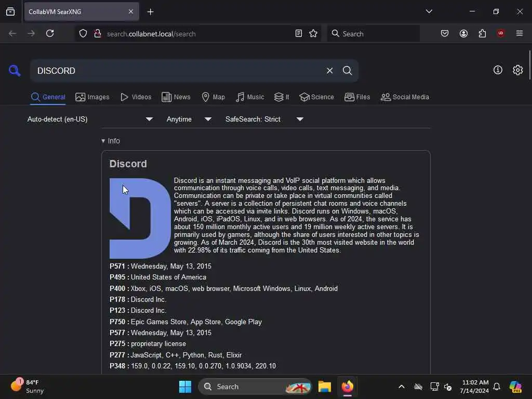Open the extensions puzzle menu
This screenshot has width=532, height=399.
(x=482, y=33)
